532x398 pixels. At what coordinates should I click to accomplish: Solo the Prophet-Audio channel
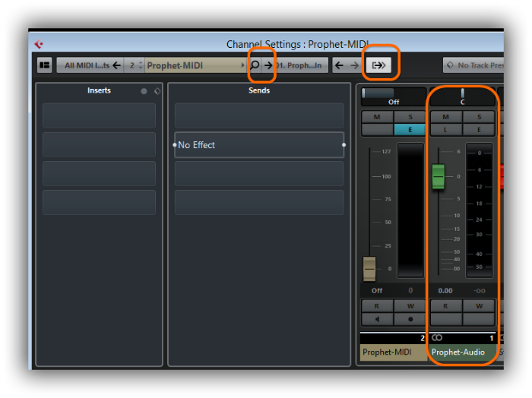[x=479, y=117]
